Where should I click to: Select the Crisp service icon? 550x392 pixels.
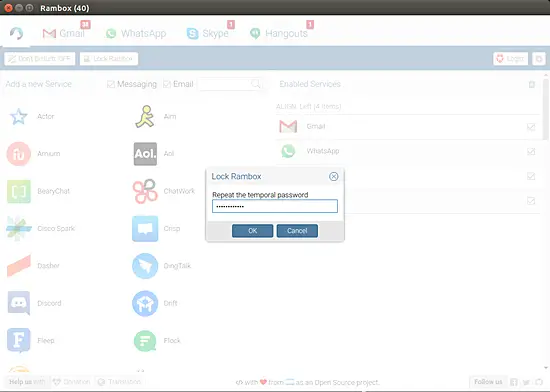tap(145, 229)
